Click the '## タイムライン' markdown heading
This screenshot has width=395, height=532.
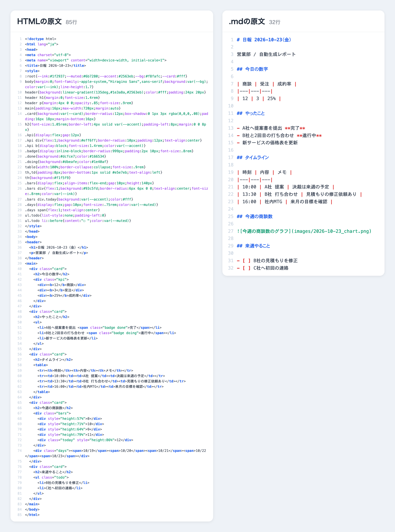click(x=253, y=158)
